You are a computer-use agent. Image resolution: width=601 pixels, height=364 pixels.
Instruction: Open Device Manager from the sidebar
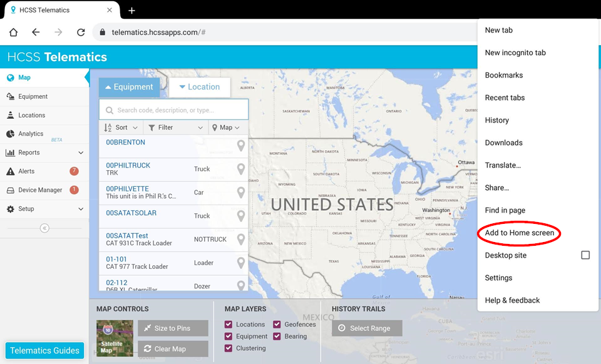point(41,190)
